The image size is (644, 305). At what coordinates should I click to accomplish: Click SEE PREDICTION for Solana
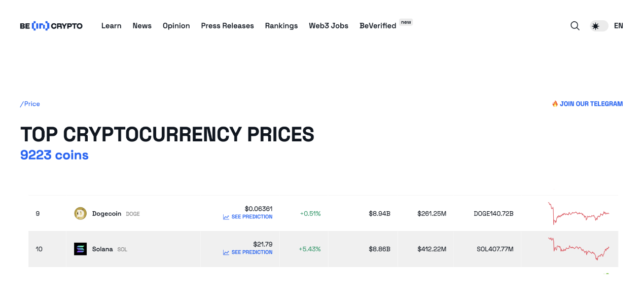tap(252, 252)
